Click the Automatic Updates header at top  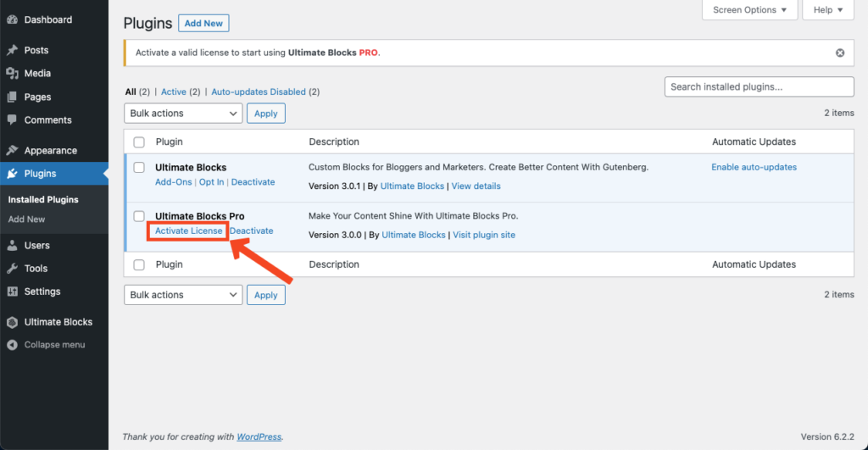754,142
